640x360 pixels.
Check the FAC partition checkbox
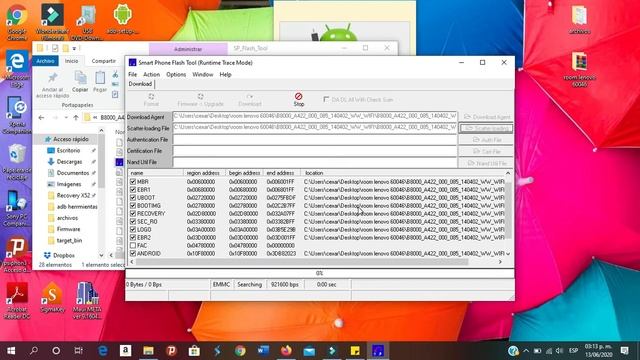[133, 245]
